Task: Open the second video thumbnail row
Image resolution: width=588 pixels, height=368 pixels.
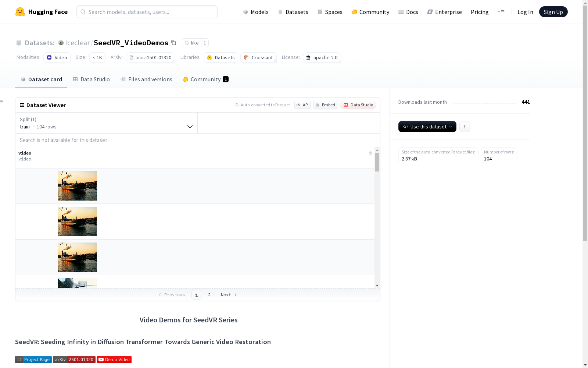Action: pos(77,222)
